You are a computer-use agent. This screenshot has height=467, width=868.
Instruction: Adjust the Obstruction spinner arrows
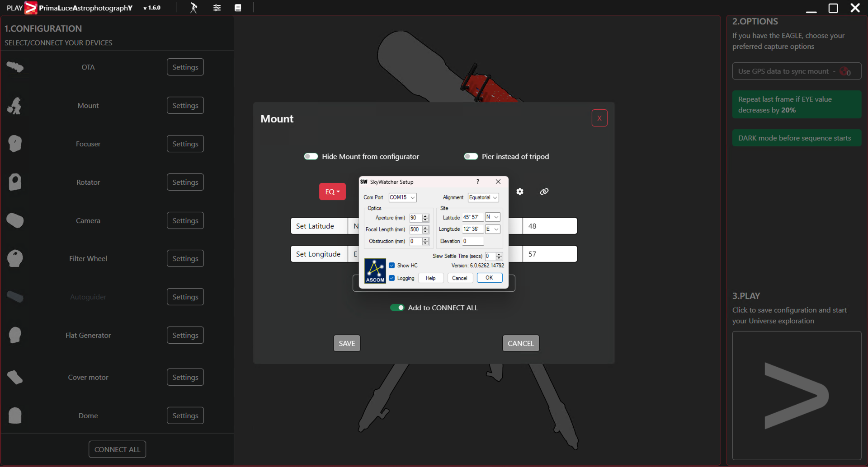(x=425, y=241)
